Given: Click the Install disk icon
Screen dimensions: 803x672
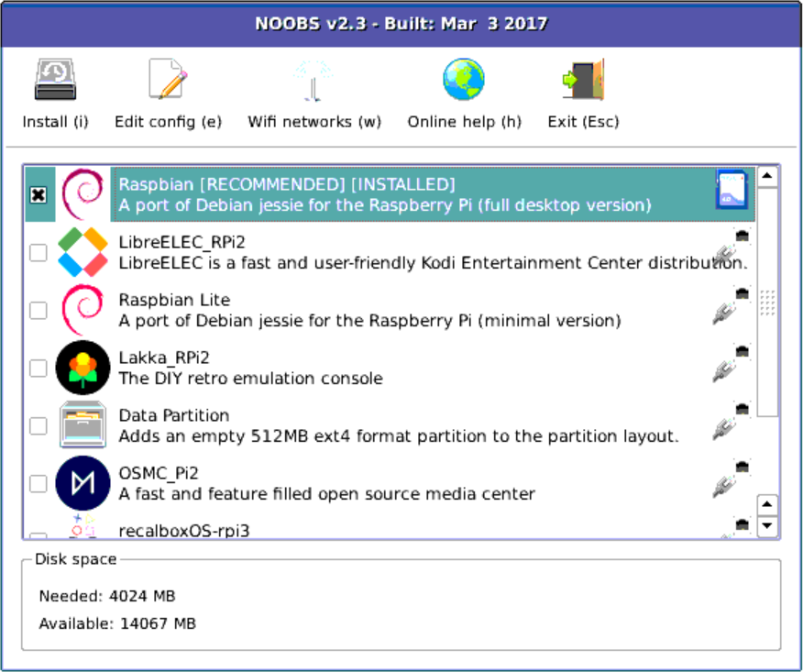Looking at the screenshot, I should 56,80.
